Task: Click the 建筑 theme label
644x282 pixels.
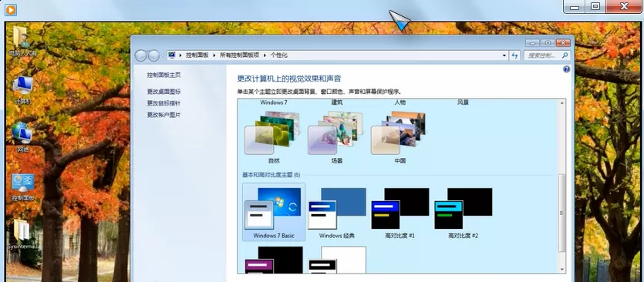Action: [x=337, y=102]
